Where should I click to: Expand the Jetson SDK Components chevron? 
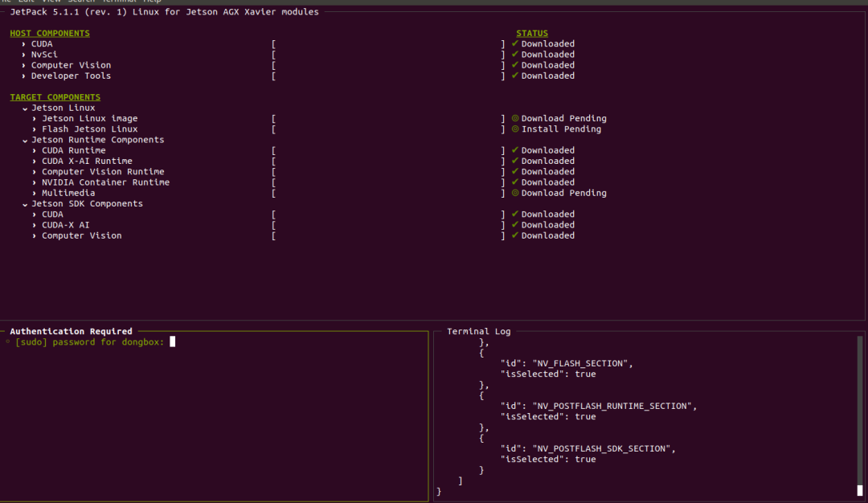click(25, 203)
